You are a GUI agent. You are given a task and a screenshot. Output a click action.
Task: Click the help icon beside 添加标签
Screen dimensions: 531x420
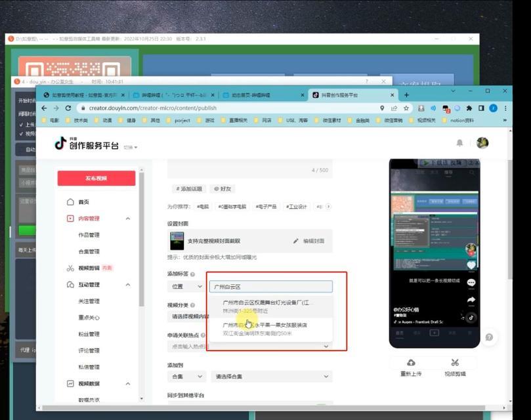[192, 274]
